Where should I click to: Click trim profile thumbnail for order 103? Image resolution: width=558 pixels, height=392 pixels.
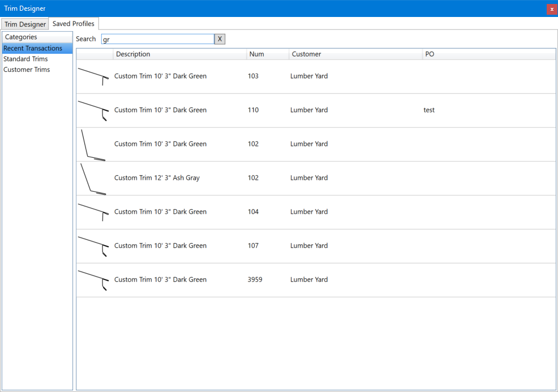93,76
